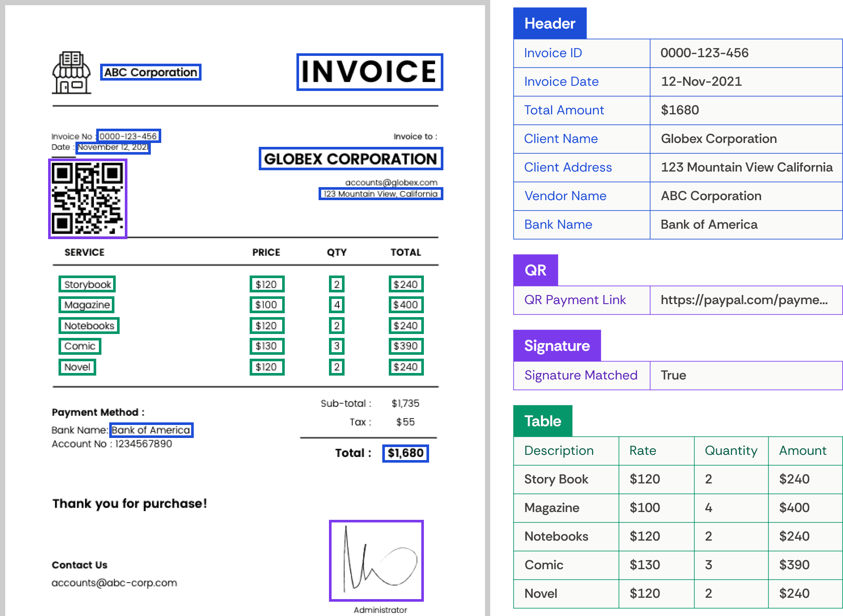The image size is (843, 616).
Task: Select the 12-Nov-2021 invoice date value
Action: point(701,81)
